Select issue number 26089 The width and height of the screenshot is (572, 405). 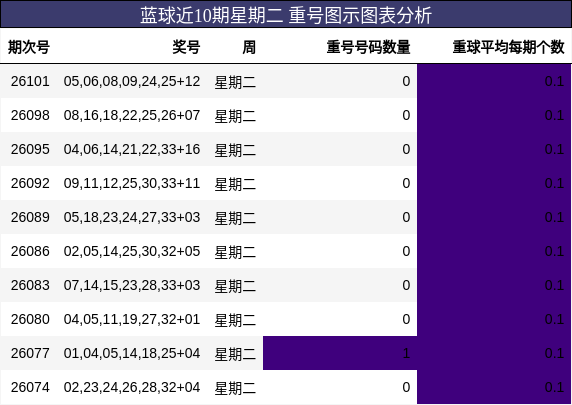point(30,217)
